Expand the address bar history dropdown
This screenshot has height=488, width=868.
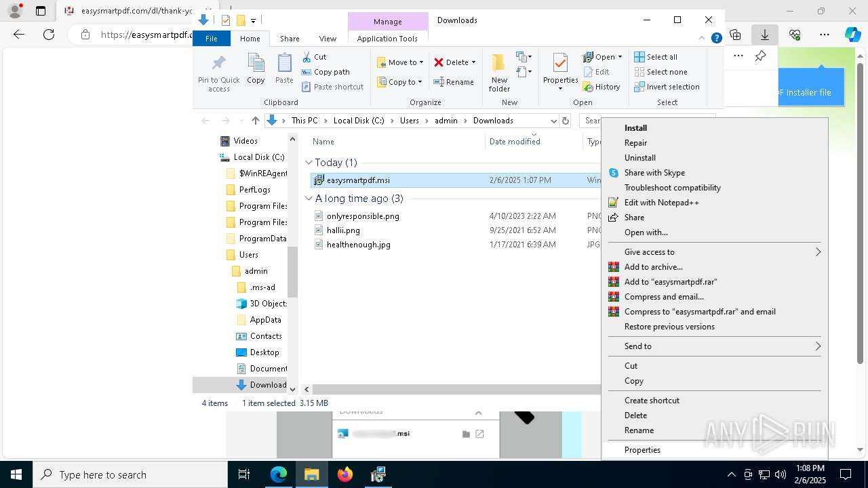(x=553, y=121)
